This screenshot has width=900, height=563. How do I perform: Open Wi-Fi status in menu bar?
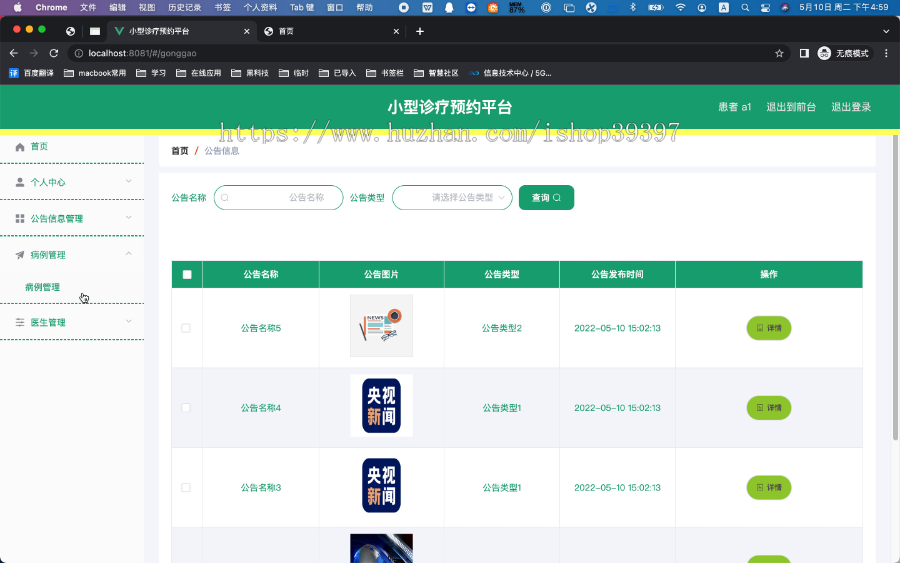click(680, 7)
